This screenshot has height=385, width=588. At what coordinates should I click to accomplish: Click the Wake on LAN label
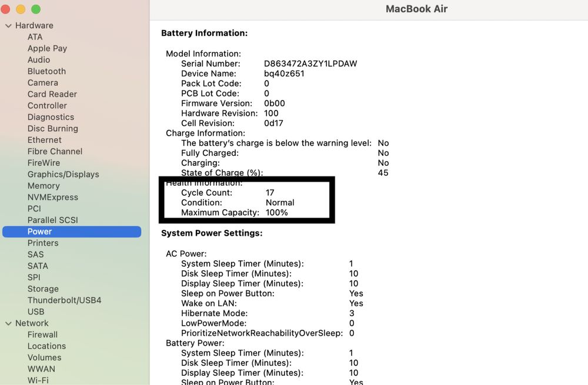click(209, 303)
